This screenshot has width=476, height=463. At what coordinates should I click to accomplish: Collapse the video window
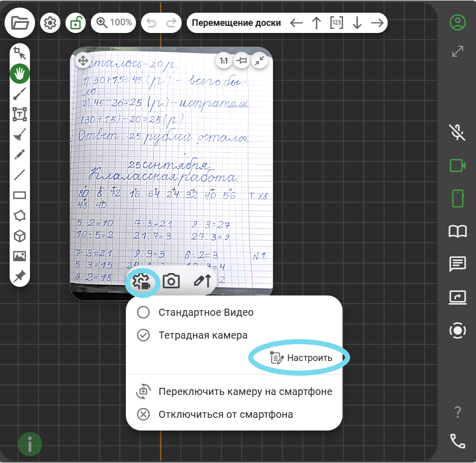pyautogui.click(x=260, y=61)
